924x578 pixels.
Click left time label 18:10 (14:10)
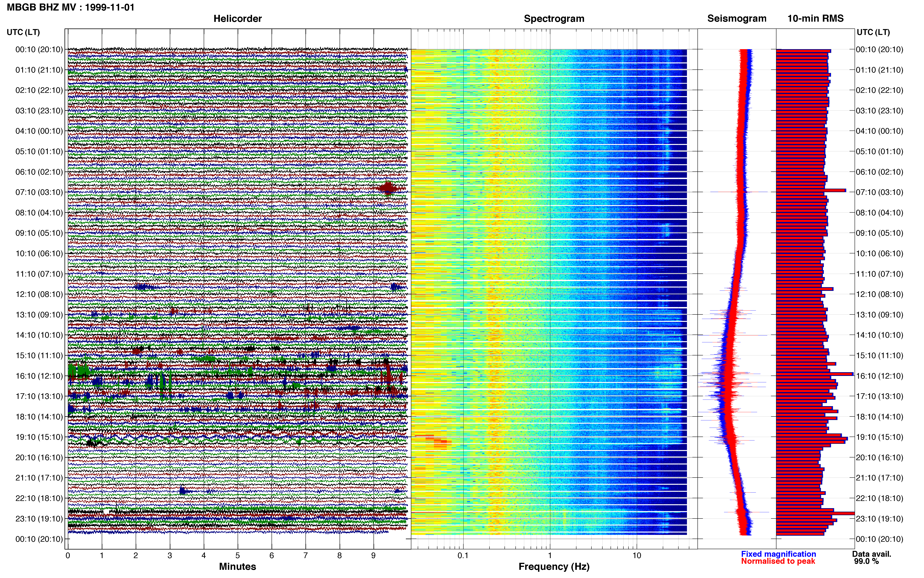point(39,417)
